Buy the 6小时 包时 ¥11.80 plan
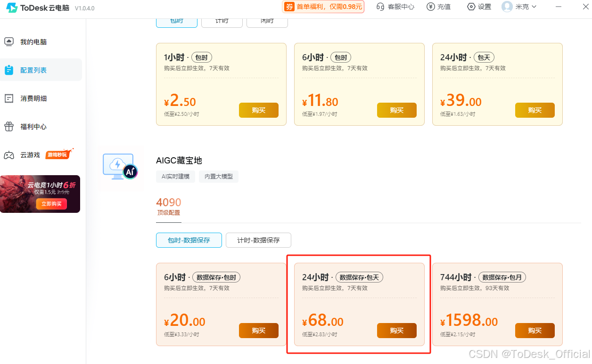 coord(397,110)
